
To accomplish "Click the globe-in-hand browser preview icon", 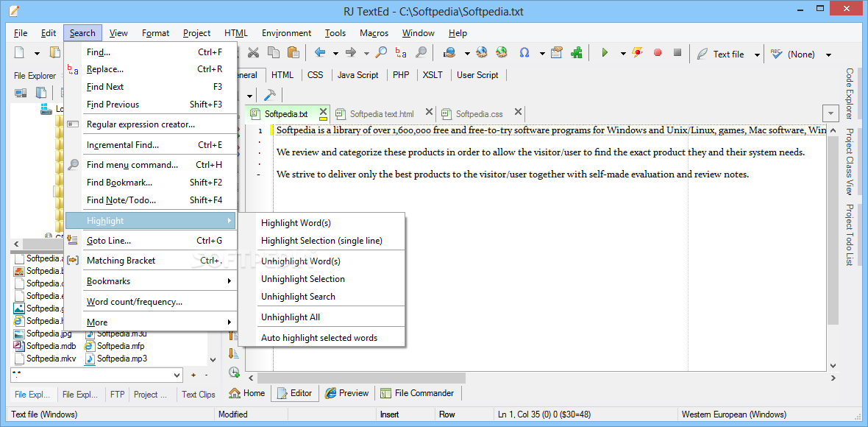I will [450, 52].
